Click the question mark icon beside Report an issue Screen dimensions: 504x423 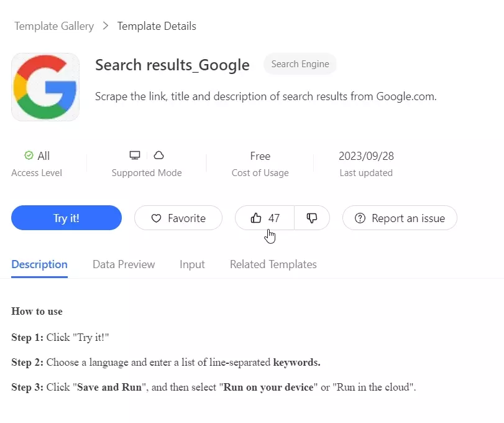(x=360, y=218)
